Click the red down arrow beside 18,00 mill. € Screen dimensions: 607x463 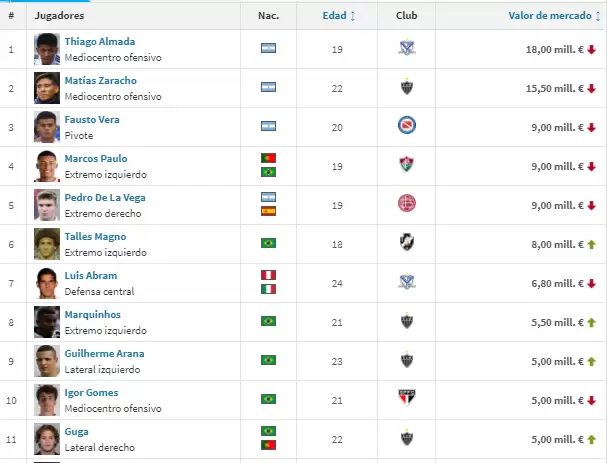[592, 49]
